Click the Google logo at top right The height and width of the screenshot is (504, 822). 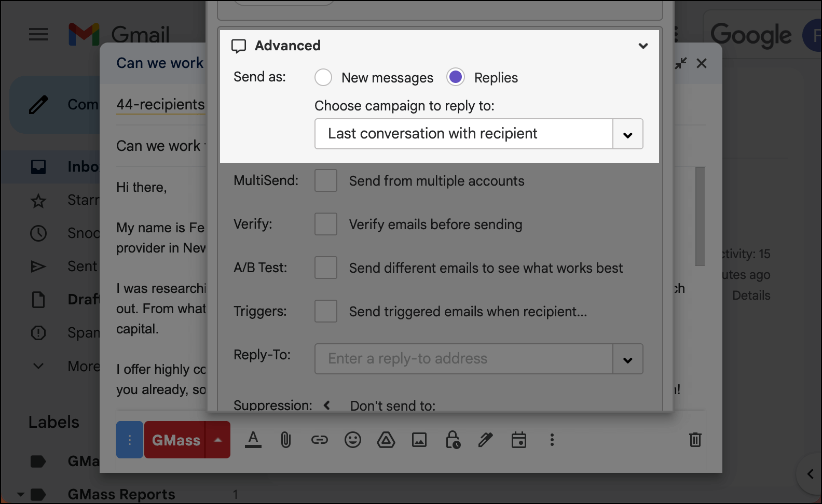coord(751,35)
